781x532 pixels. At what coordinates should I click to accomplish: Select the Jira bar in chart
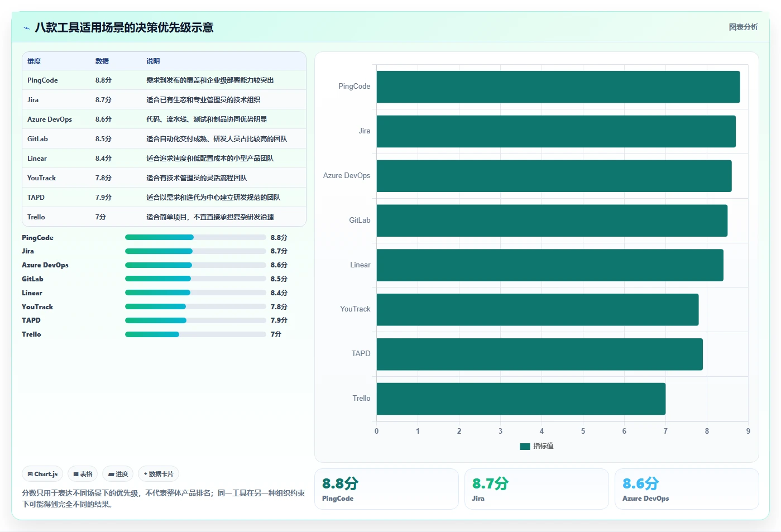click(556, 131)
